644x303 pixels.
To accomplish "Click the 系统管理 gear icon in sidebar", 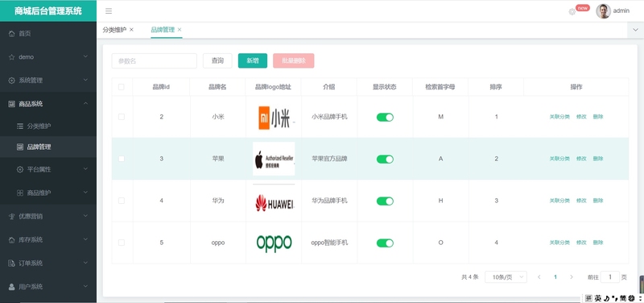I will [x=12, y=81].
